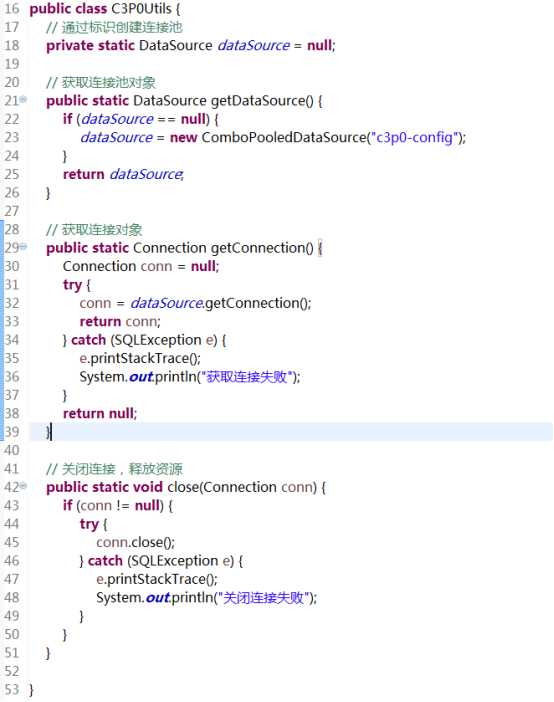Image resolution: width=554 pixels, height=702 pixels.
Task: Click the try keyword on line 31
Action: point(72,285)
